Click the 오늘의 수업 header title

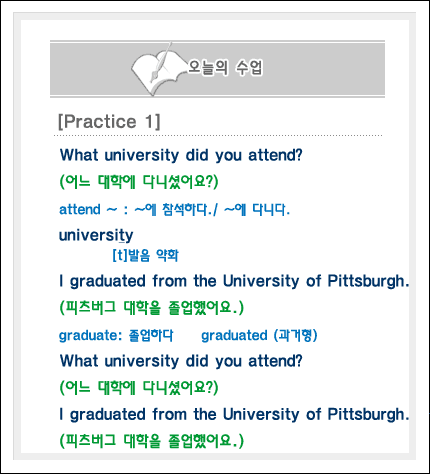click(x=225, y=68)
